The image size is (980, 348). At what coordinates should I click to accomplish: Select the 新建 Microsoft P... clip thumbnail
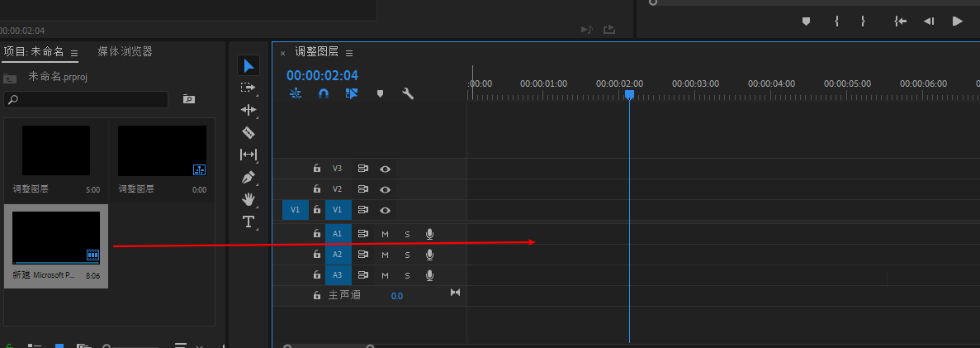[x=57, y=238]
